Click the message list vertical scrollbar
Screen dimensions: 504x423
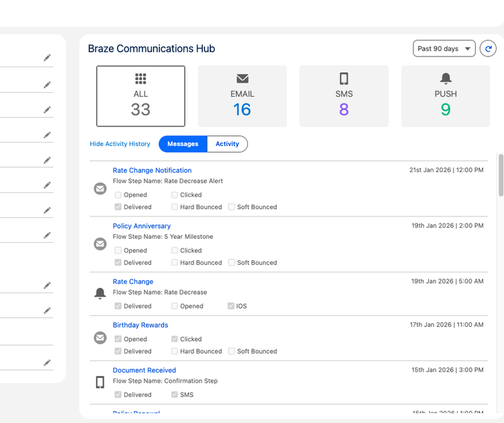tap(501, 176)
